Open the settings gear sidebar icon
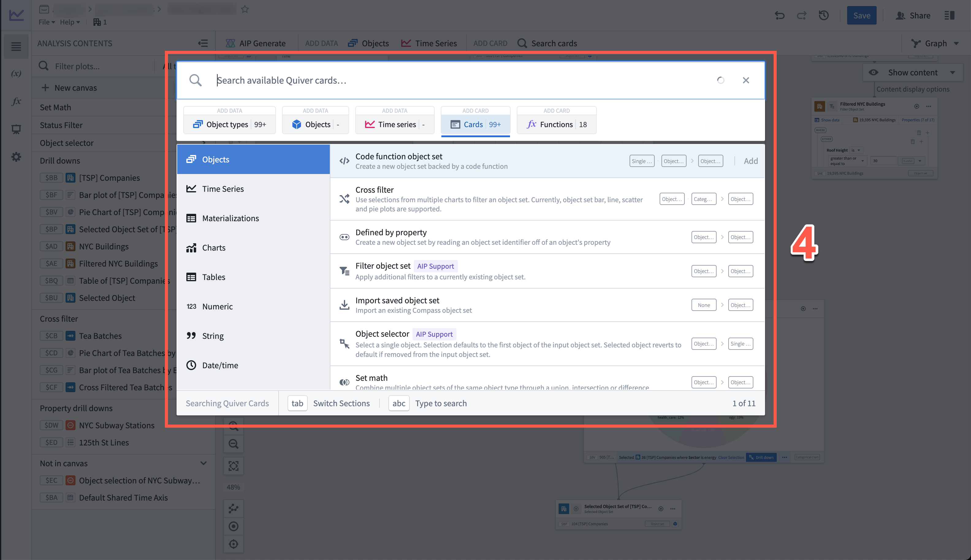The width and height of the screenshot is (971, 560). [16, 157]
